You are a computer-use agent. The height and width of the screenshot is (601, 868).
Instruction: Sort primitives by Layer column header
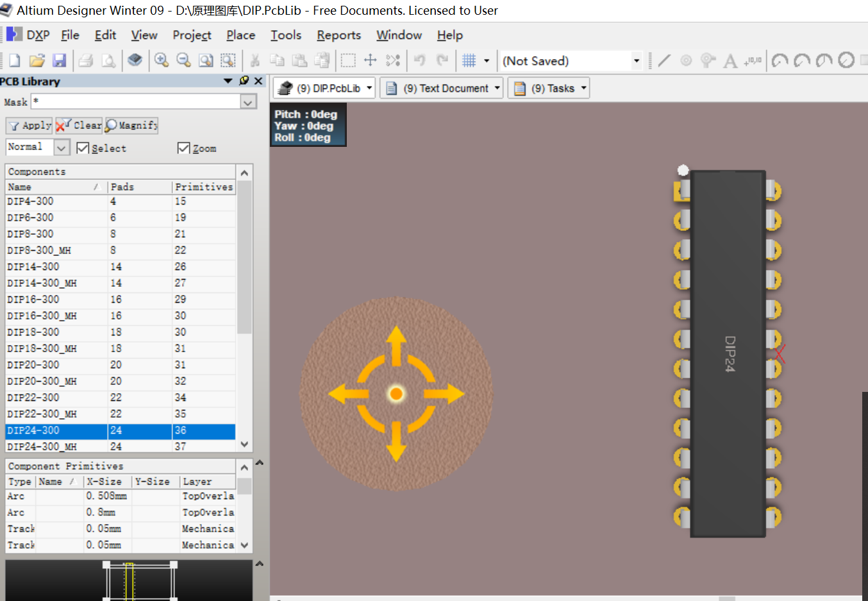[208, 482]
